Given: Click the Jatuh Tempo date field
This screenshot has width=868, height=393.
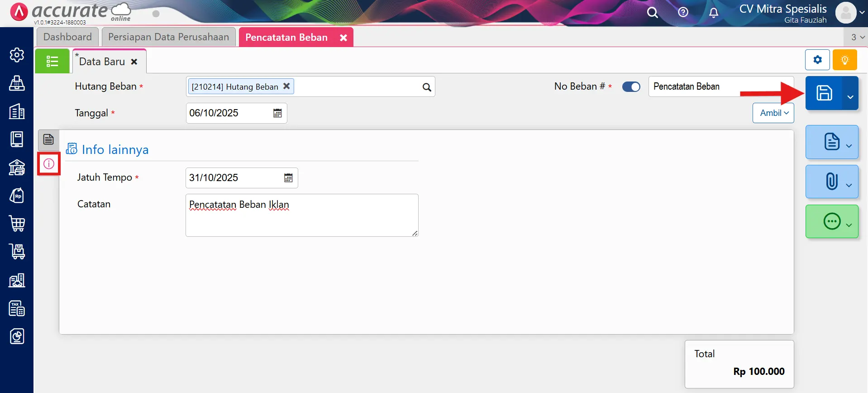Looking at the screenshot, I should (x=233, y=178).
